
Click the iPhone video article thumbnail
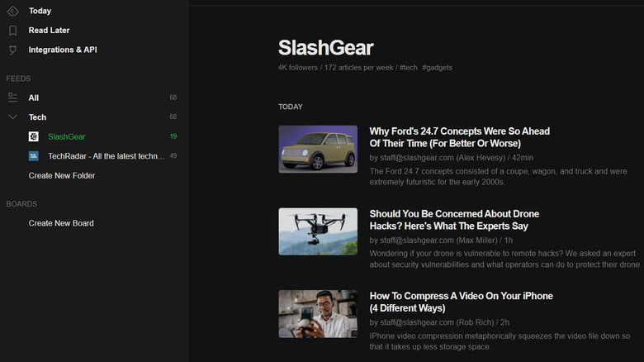[318, 313]
